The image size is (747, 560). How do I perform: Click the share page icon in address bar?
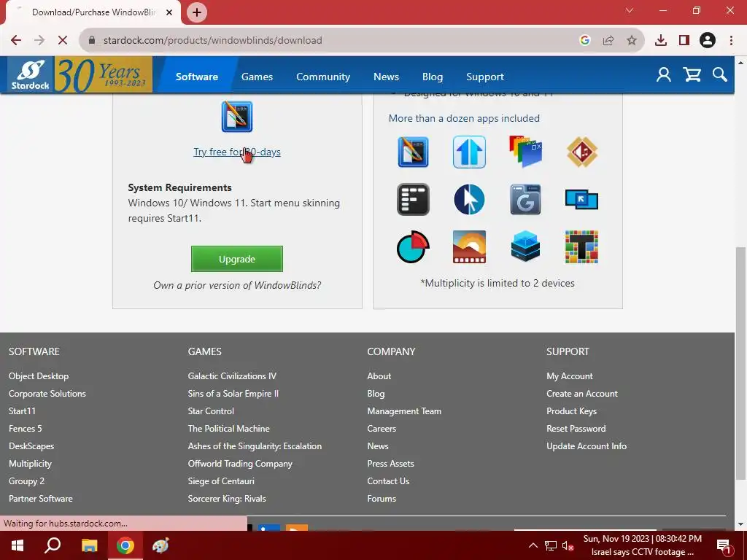click(608, 41)
